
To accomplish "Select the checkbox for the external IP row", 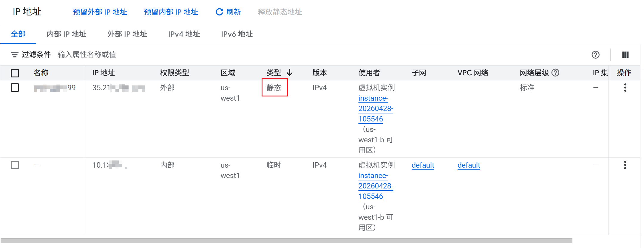I will tap(15, 88).
